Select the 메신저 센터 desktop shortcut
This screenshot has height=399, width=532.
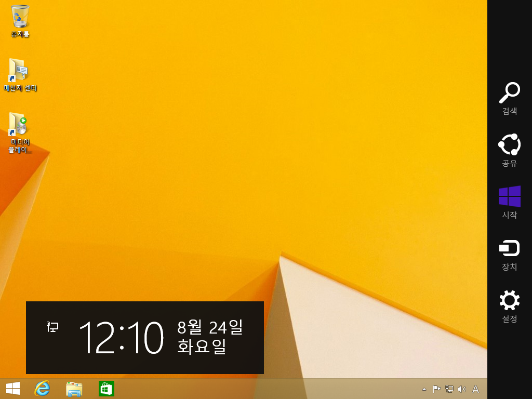(20, 75)
